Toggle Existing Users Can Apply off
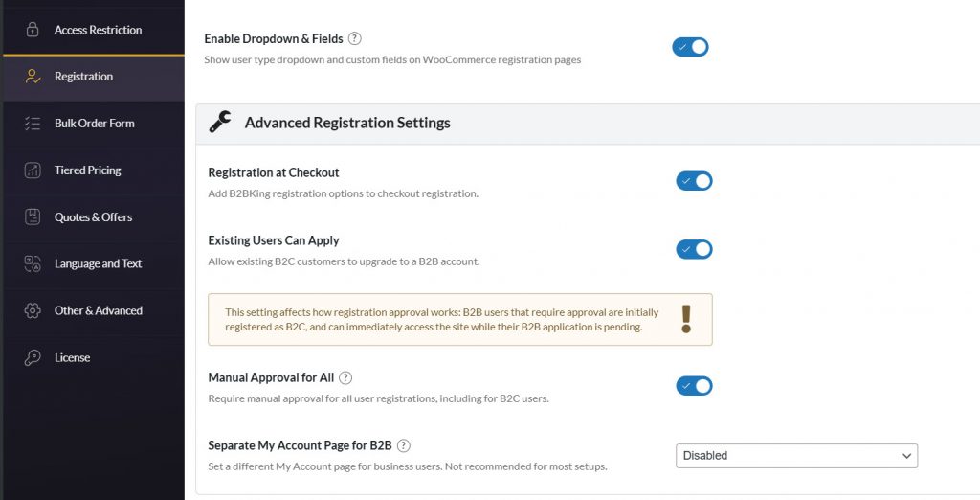 [694, 249]
